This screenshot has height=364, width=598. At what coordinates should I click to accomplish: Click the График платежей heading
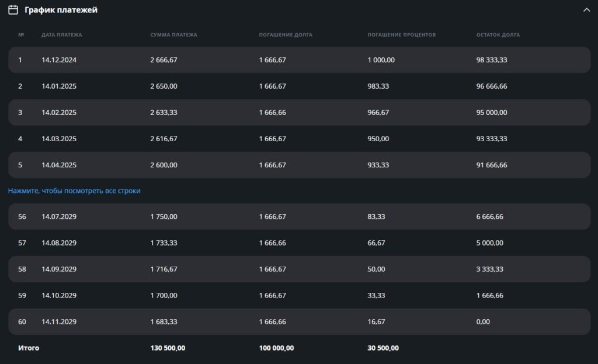pyautogui.click(x=61, y=10)
